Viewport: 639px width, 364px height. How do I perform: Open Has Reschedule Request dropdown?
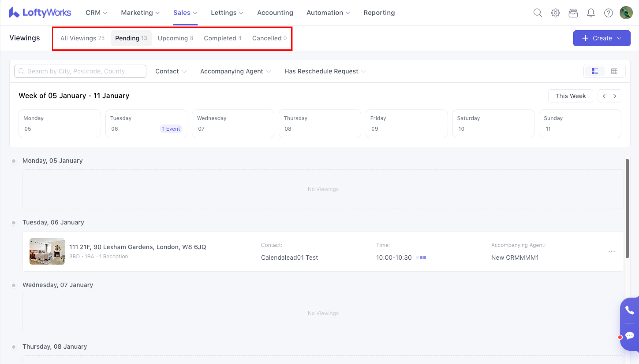point(325,71)
